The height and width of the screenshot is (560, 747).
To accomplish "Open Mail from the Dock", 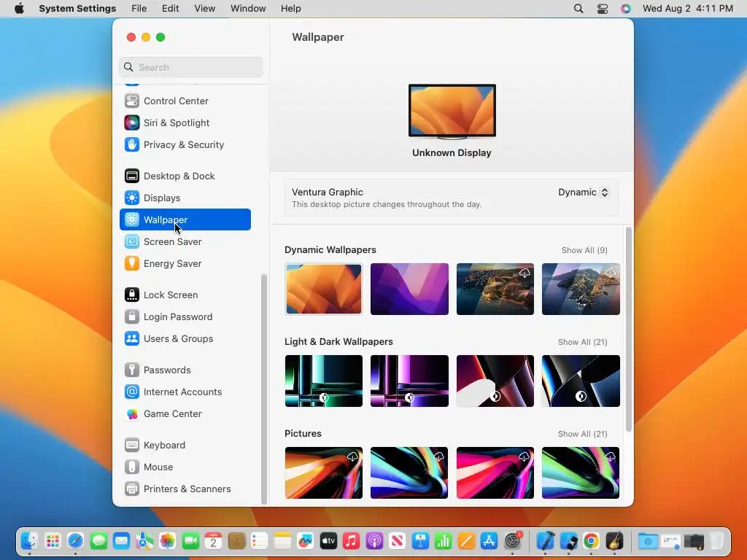I will point(122,542).
